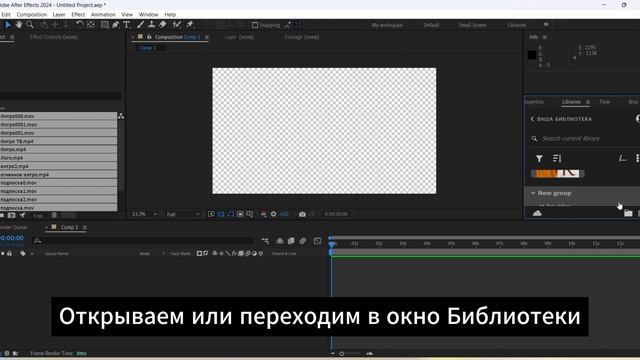
Task: Select the лого.mp4 project item
Action: click(x=58, y=158)
